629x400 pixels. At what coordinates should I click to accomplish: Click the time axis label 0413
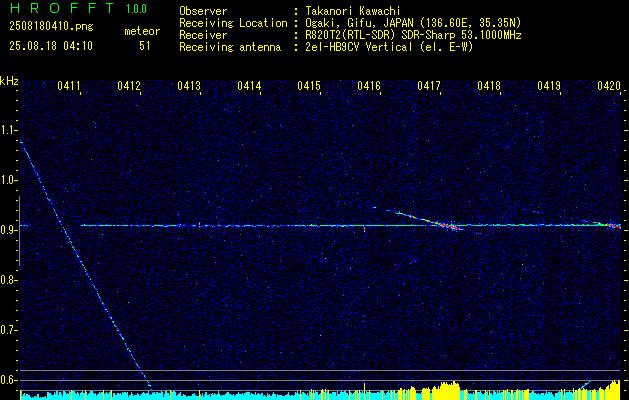coord(189,85)
